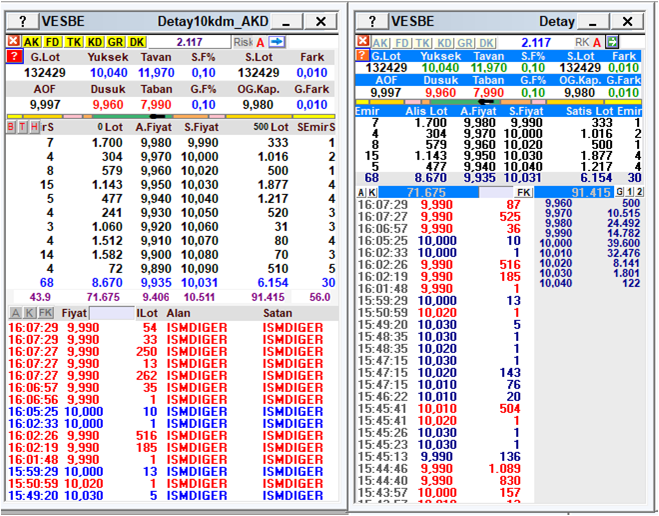Toggle the TK button in right Detay window
Image resolution: width=659 pixels, height=516 pixels.
[x=423, y=43]
